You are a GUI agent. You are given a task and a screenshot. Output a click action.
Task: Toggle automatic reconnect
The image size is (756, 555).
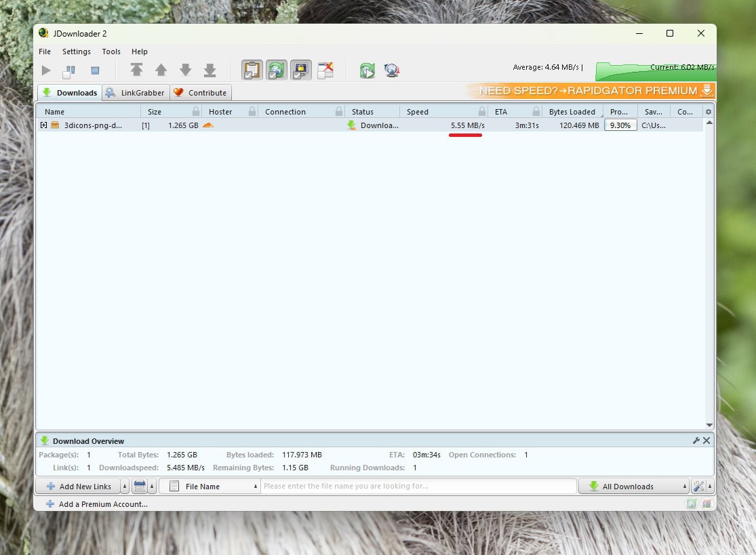pyautogui.click(x=277, y=70)
